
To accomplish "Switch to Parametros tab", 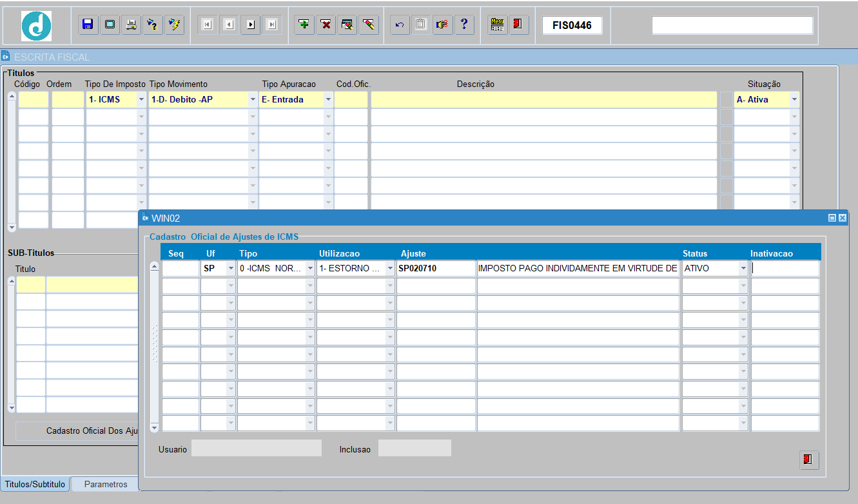I will click(106, 484).
